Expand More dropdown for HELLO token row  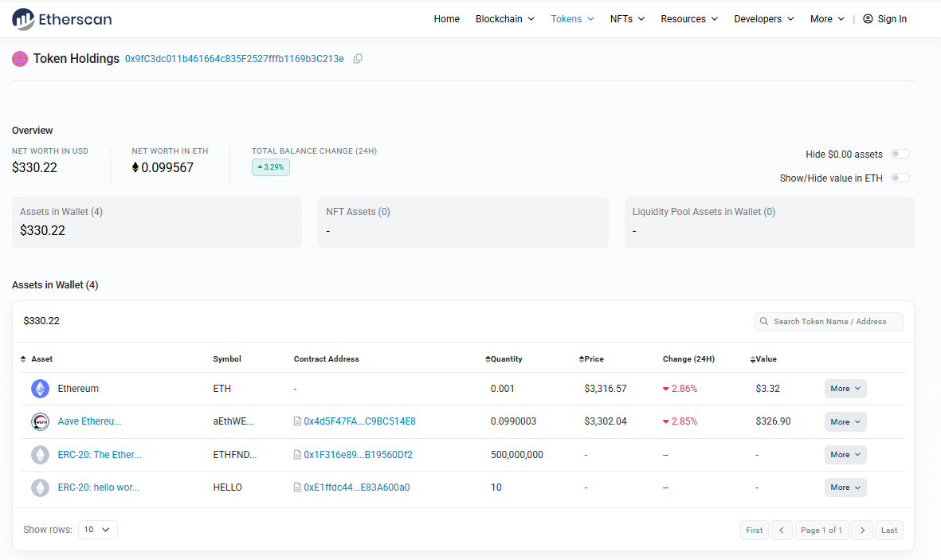845,488
